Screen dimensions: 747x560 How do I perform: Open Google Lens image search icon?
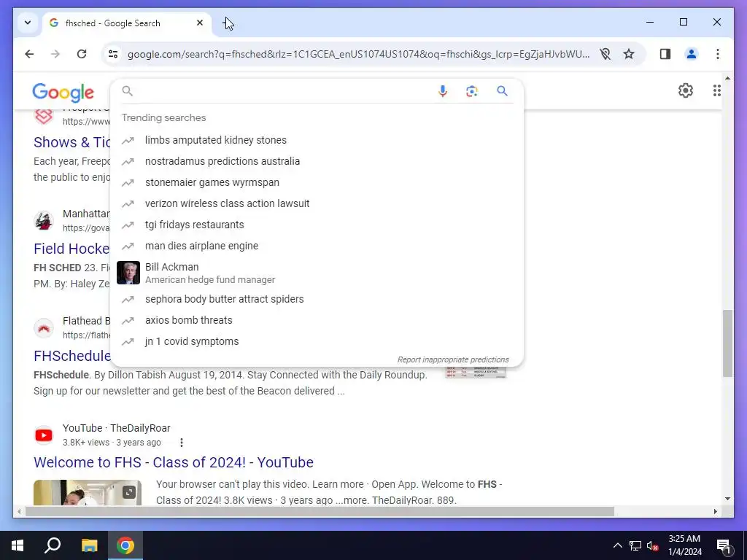coord(472,91)
